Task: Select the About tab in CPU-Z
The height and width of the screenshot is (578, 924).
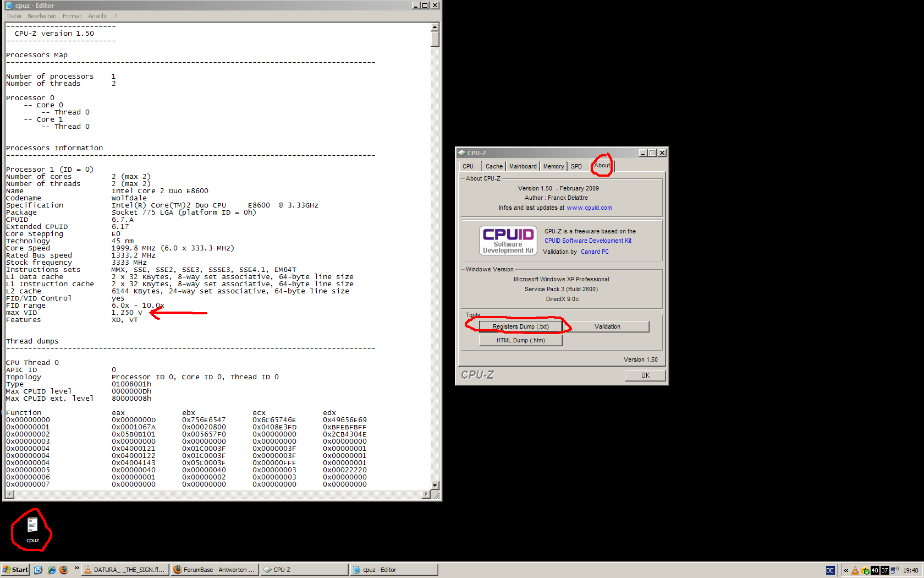Action: pos(602,165)
